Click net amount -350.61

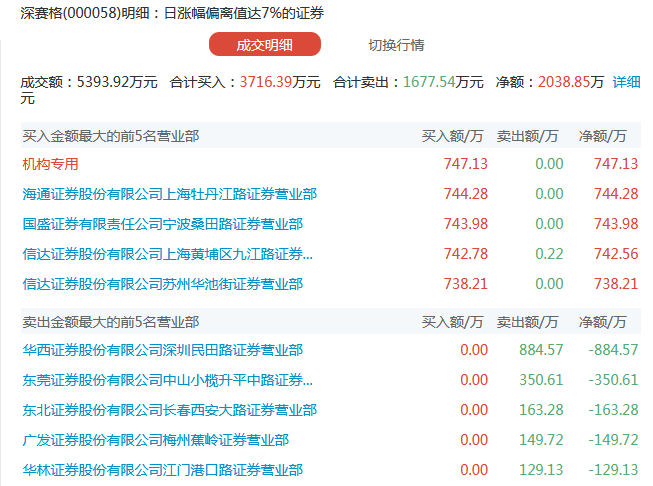(x=613, y=380)
